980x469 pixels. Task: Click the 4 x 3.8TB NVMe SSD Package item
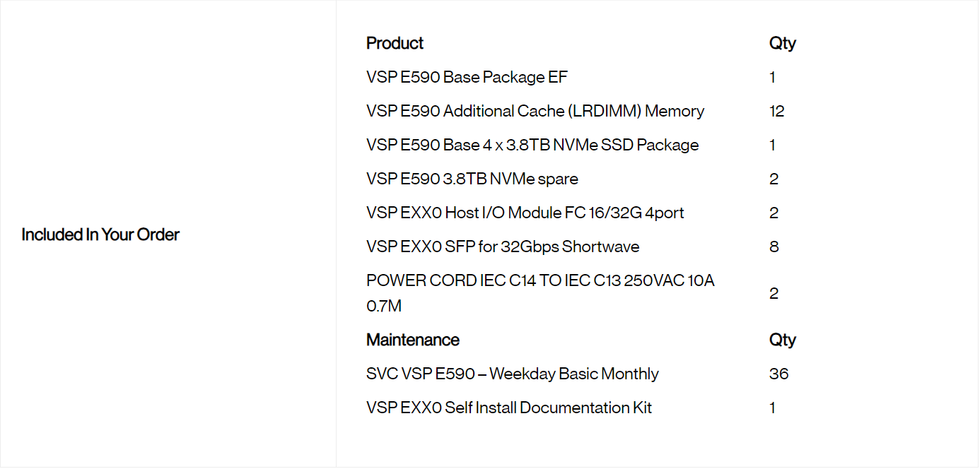pyautogui.click(x=532, y=145)
